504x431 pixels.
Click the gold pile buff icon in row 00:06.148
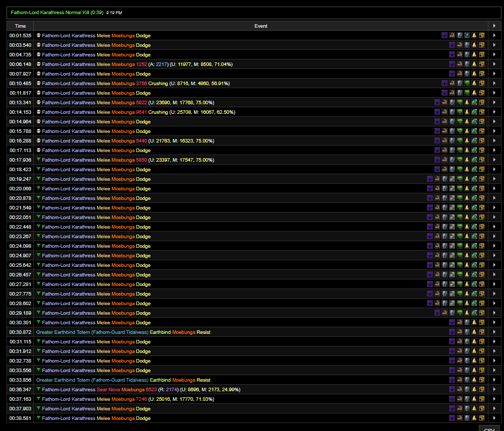474,64
